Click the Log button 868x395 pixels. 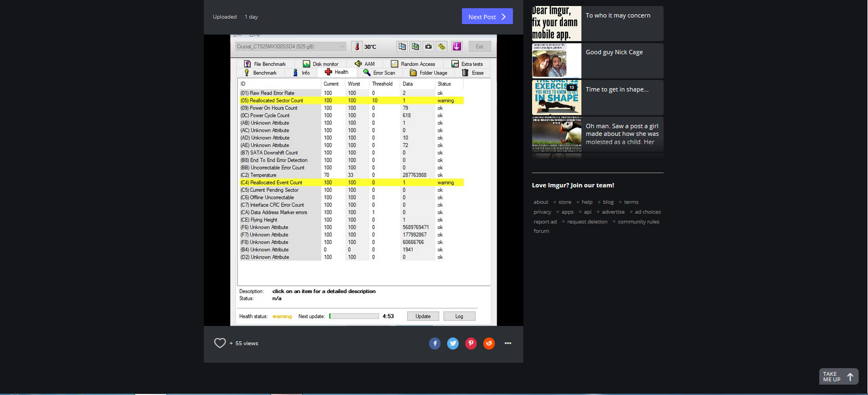(x=459, y=316)
